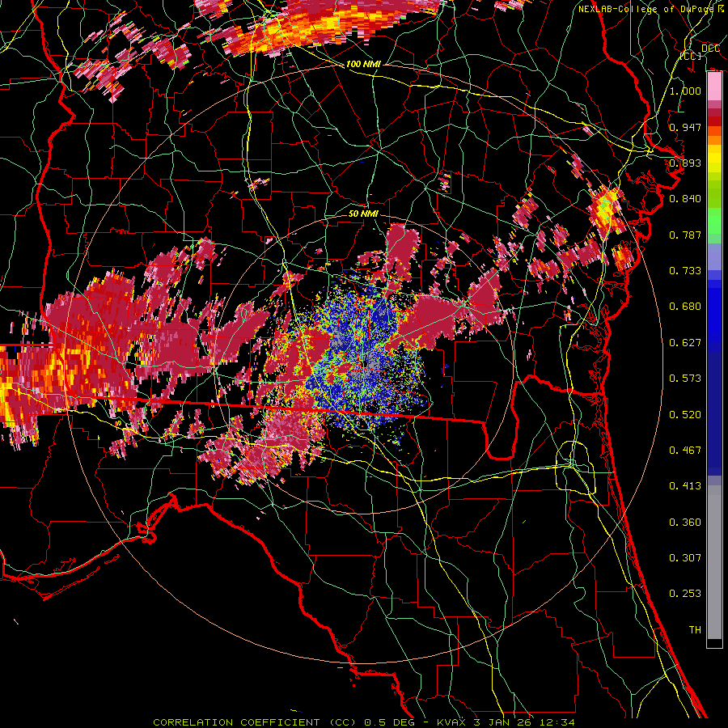Click the DEC (CC) legend header
Image resolution: width=728 pixels, height=728 pixels.
pyautogui.click(x=700, y=52)
